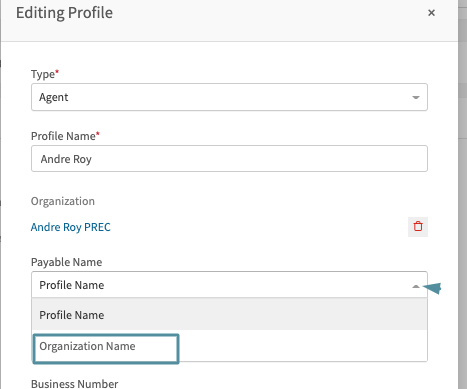Viewport: 467px width, 389px height.
Task: Click the empty area of the dialog header
Action: 267,20
